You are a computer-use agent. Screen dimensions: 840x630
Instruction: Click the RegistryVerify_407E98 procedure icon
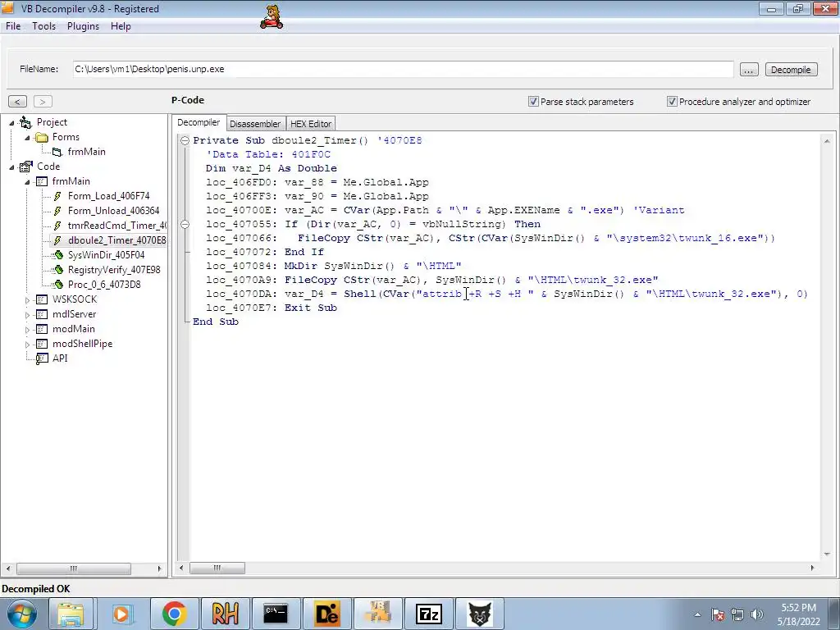point(58,270)
